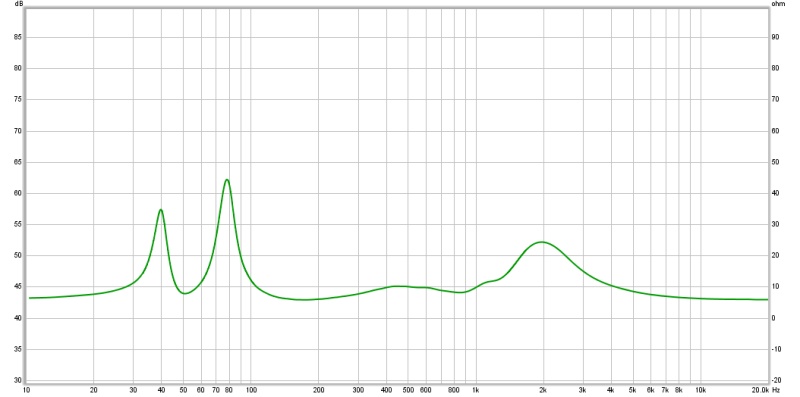Click the -10 label on the ohm axis
The image size is (800, 397).
click(x=776, y=350)
